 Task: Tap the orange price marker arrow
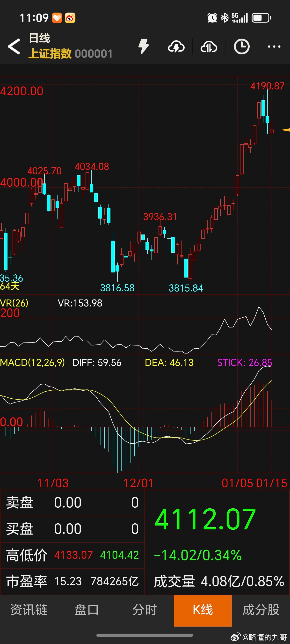[285, 130]
